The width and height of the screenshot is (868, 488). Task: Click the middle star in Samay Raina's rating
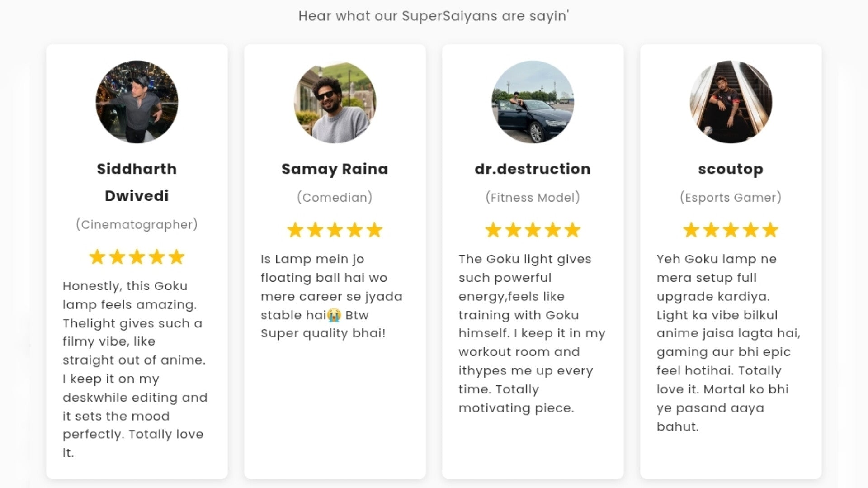335,230
